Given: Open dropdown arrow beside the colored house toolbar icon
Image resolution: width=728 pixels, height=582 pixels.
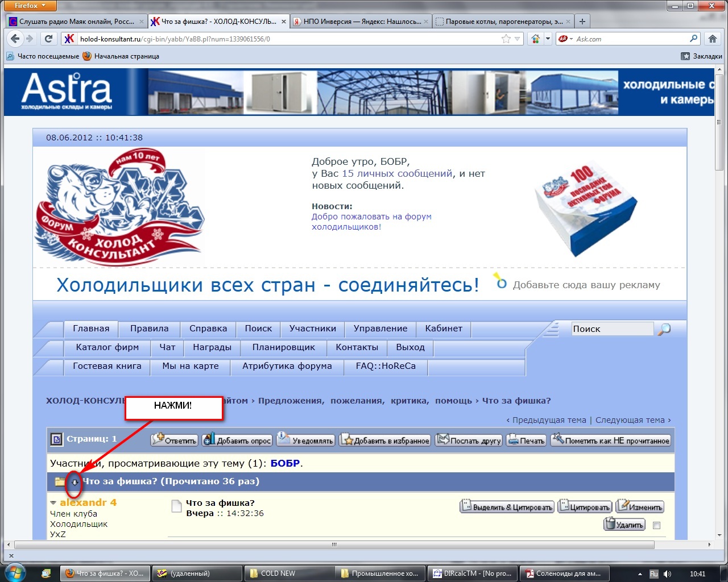Looking at the screenshot, I should pyautogui.click(x=548, y=39).
